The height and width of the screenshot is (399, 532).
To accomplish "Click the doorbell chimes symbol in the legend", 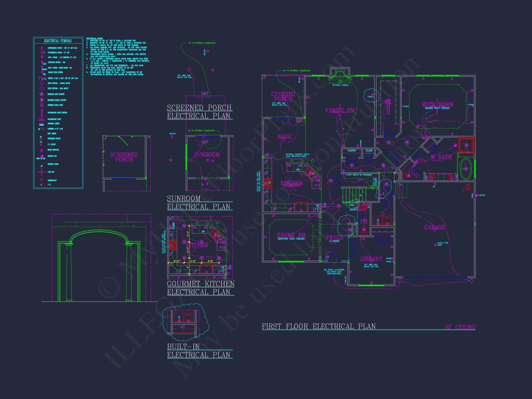I will tap(41, 123).
